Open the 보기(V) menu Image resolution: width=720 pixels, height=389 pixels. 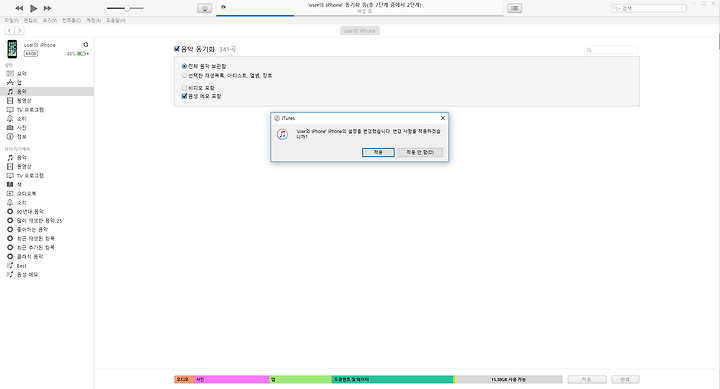coord(50,20)
